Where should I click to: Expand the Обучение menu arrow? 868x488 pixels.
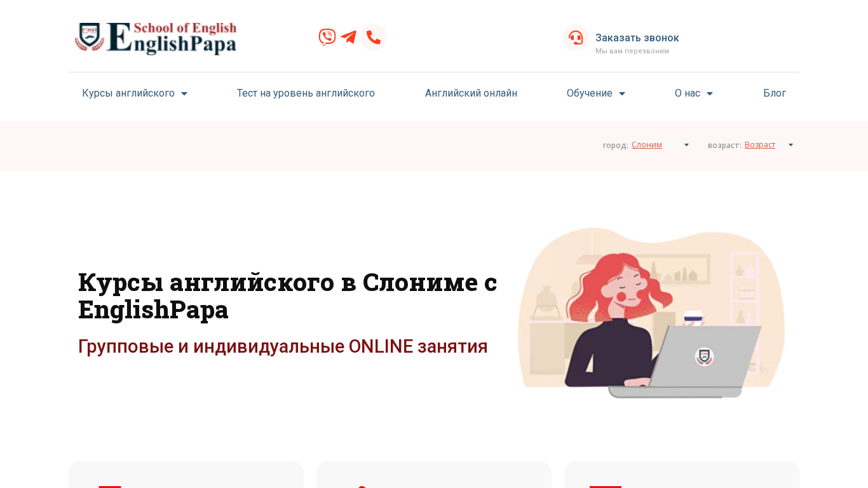[622, 94]
